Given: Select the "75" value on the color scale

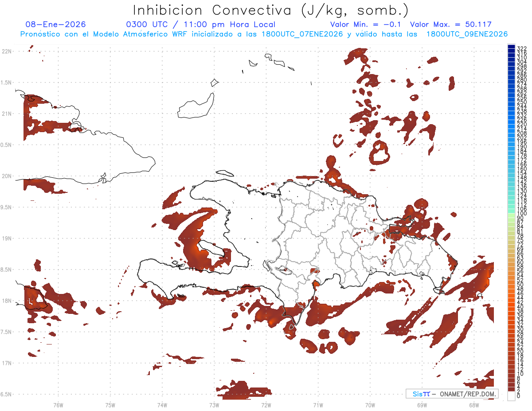Looking at the screenshot, I should 520,240.
